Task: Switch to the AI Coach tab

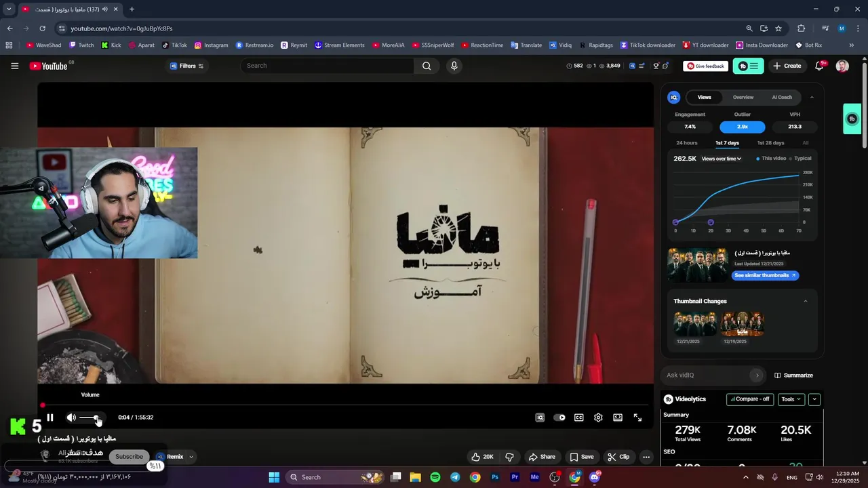Action: click(782, 97)
